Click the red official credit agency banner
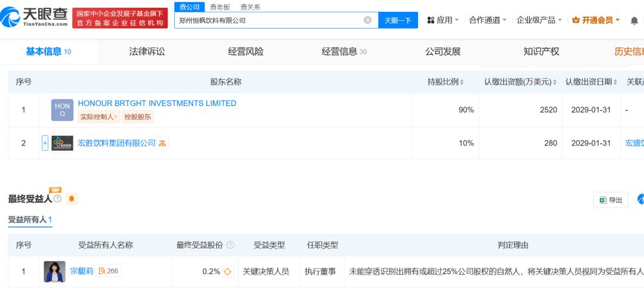This screenshot has height=292, width=644. click(x=120, y=18)
